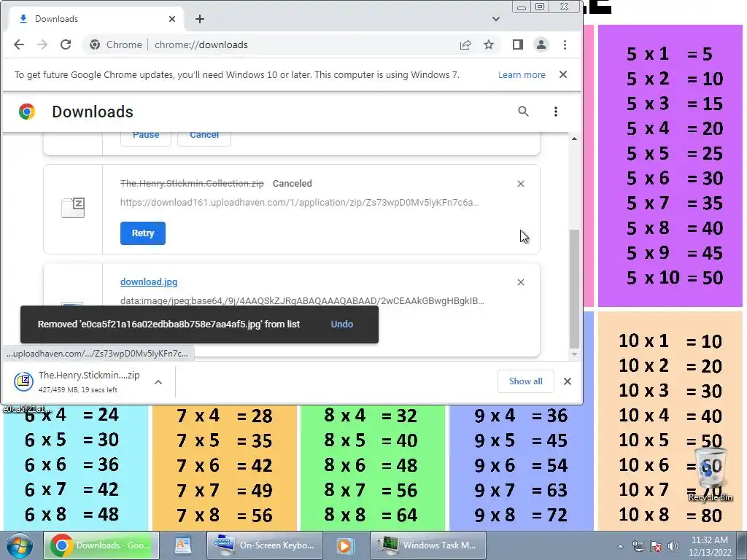Remove download.jpg from the list
Image resolution: width=747 pixels, height=560 pixels.
521,282
